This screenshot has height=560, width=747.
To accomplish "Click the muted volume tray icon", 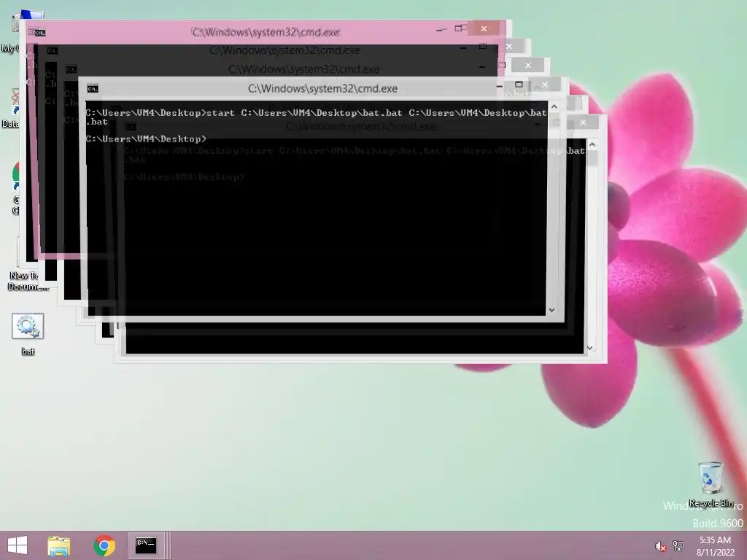I will click(x=660, y=546).
